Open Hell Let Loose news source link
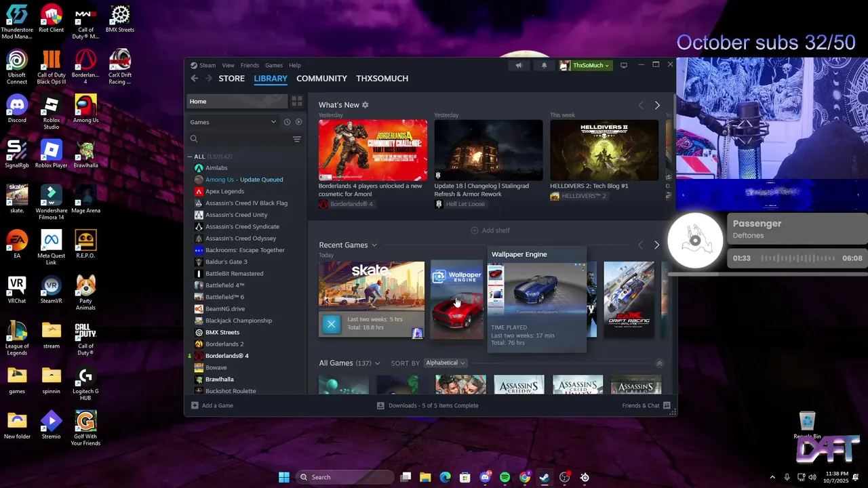Image resolution: width=868 pixels, height=488 pixels. [x=465, y=204]
